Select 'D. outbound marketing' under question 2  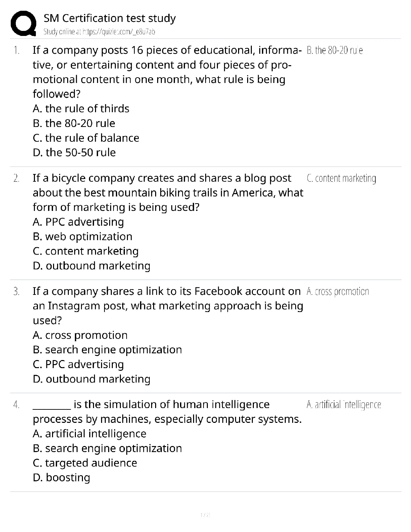pyautogui.click(x=92, y=266)
